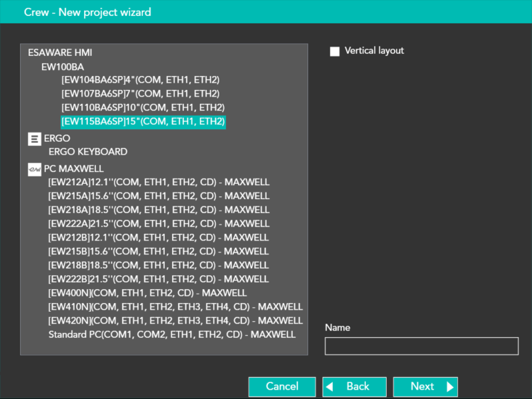Click the Name text field
The image size is (532, 399).
tap(421, 346)
